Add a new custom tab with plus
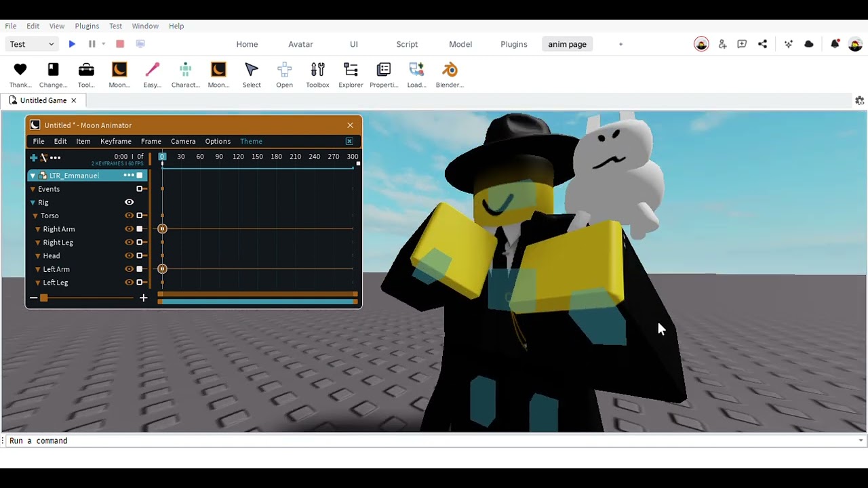Screen dimensions: 868x488 point(620,44)
